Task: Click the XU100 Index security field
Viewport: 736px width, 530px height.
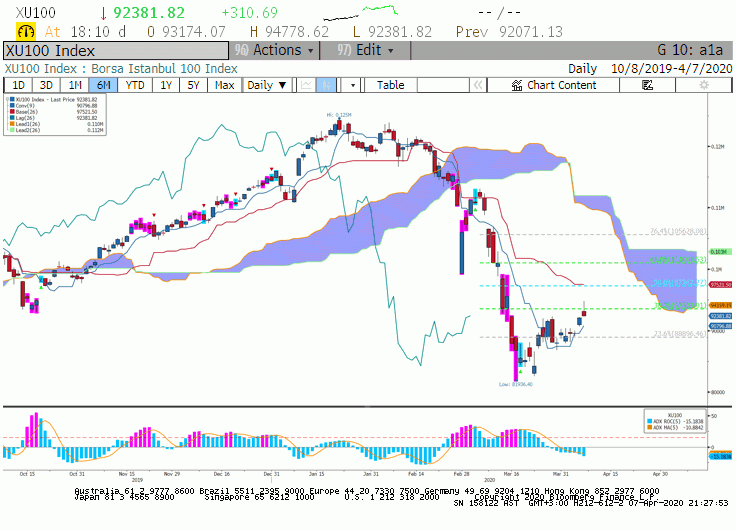Action: tap(116, 51)
